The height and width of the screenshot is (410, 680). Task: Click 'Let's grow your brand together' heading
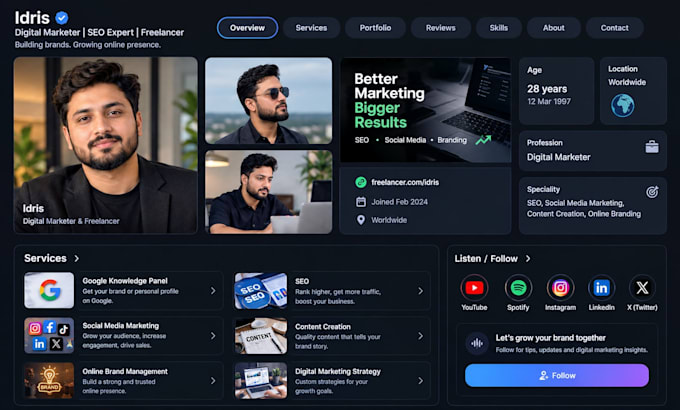[x=551, y=338]
